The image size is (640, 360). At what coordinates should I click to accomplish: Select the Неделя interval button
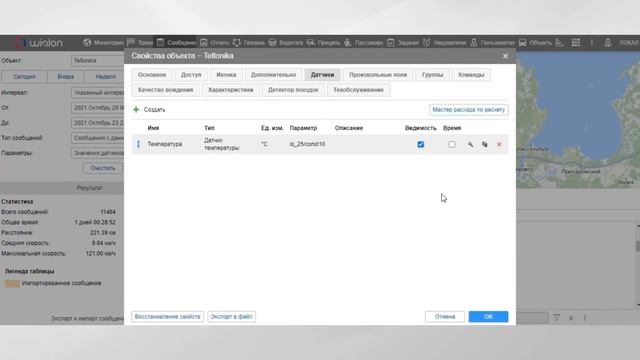(x=104, y=77)
